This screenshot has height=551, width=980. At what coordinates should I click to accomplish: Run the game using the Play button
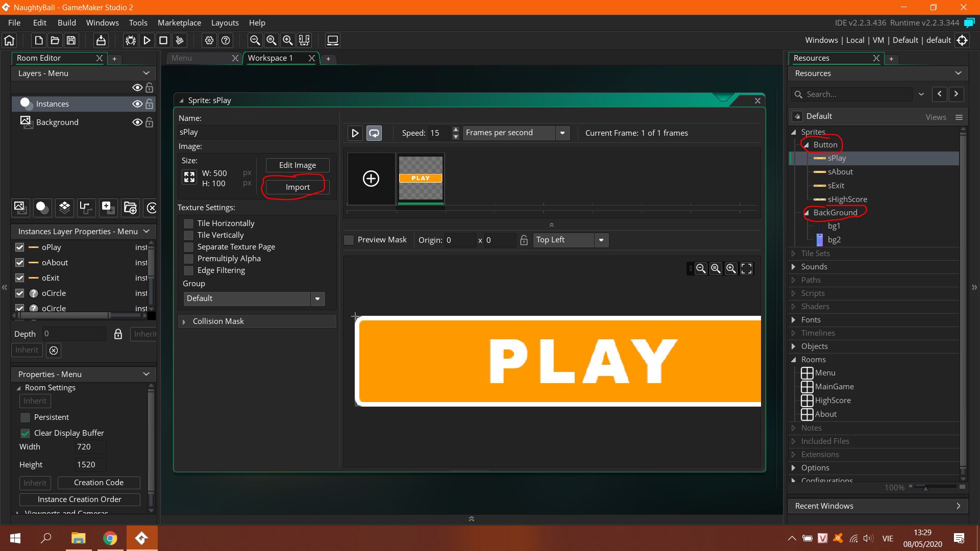[147, 40]
